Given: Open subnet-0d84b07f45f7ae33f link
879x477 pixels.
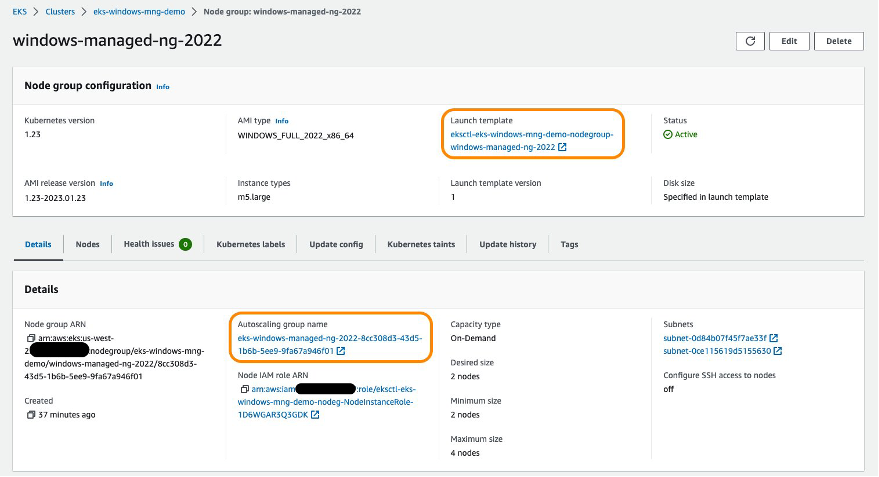Looking at the screenshot, I should 715,339.
